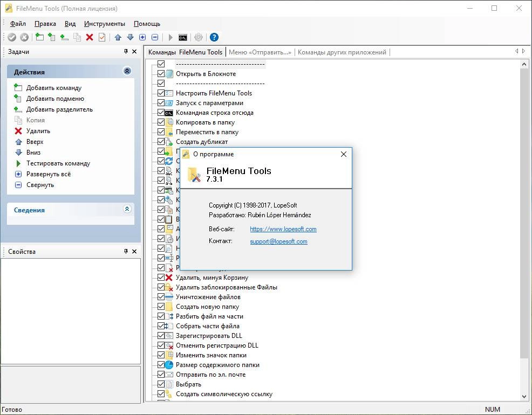Image resolution: width=532 pixels, height=415 pixels.
Task: Collapse the Сведения section chevron
Action: (127, 209)
